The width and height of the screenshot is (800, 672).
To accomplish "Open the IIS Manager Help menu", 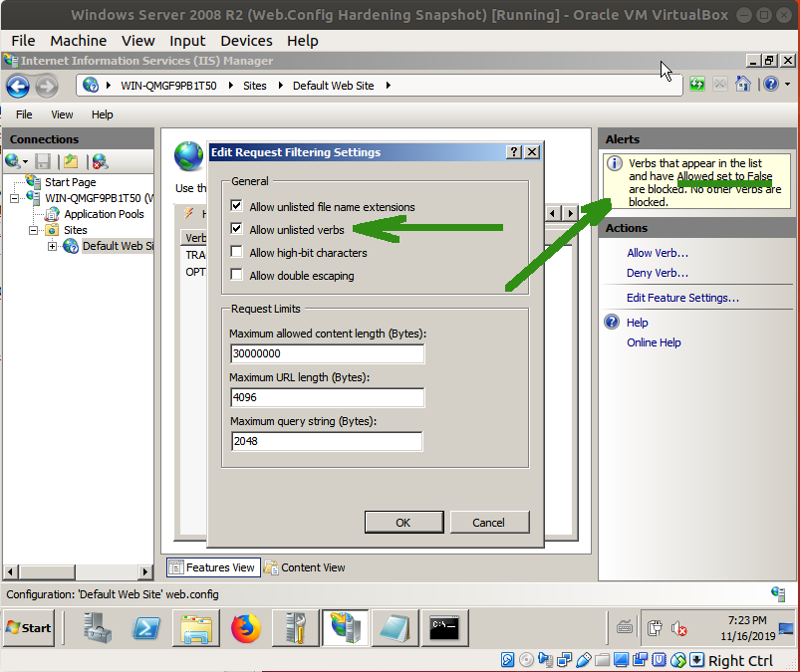I will point(102,114).
